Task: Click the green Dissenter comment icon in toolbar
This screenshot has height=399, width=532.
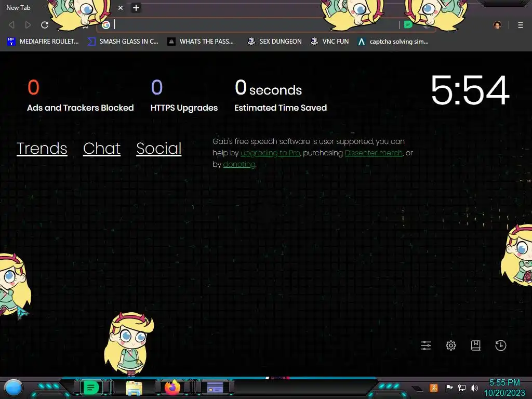Action: pyautogui.click(x=408, y=25)
